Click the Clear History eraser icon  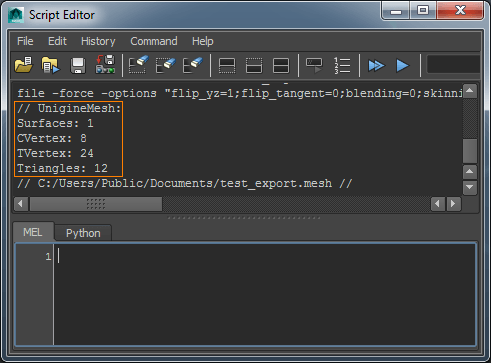(x=138, y=65)
